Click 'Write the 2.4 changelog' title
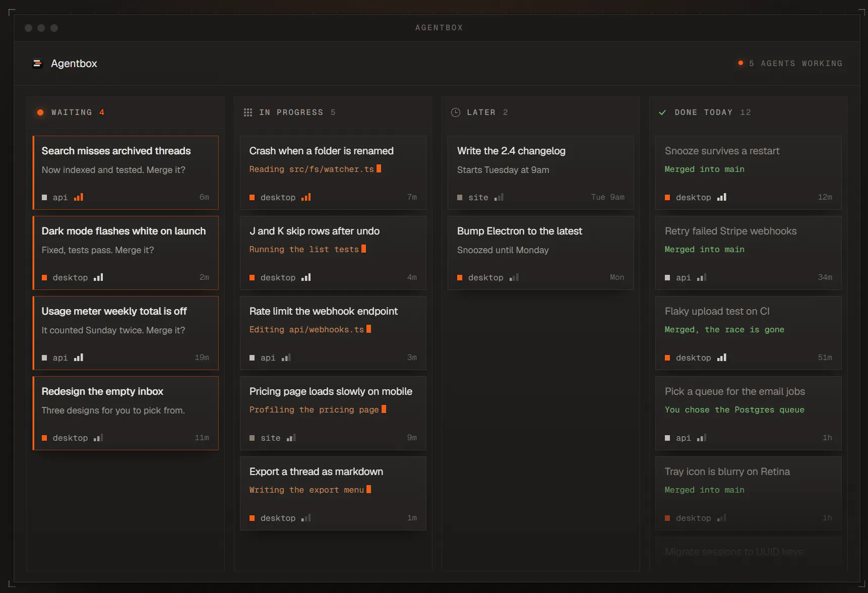868x593 pixels. tap(511, 151)
